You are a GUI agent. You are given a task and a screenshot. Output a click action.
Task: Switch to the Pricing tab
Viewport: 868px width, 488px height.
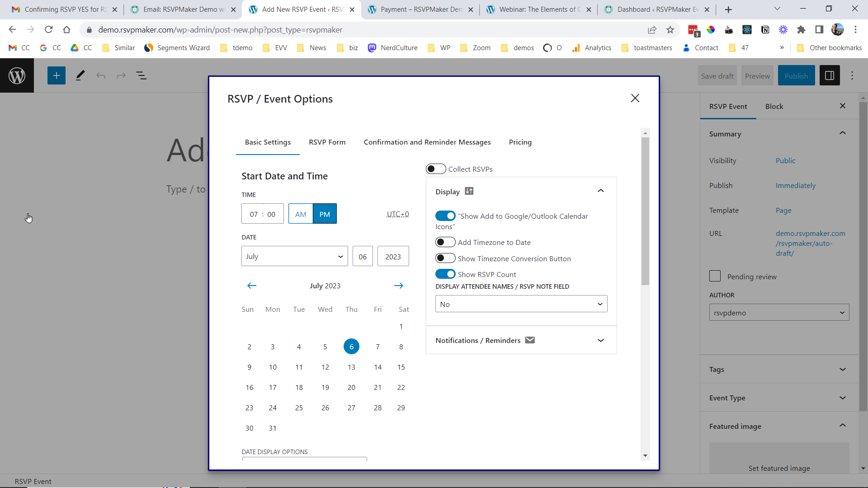point(520,142)
